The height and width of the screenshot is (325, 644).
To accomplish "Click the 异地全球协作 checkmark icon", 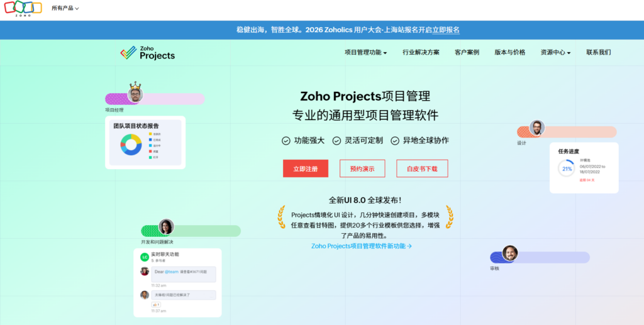I will [395, 141].
